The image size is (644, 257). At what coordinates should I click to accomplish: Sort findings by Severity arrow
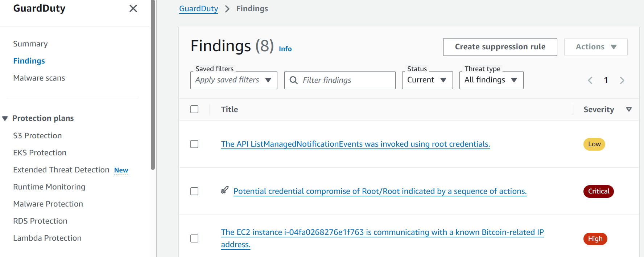[x=629, y=109]
